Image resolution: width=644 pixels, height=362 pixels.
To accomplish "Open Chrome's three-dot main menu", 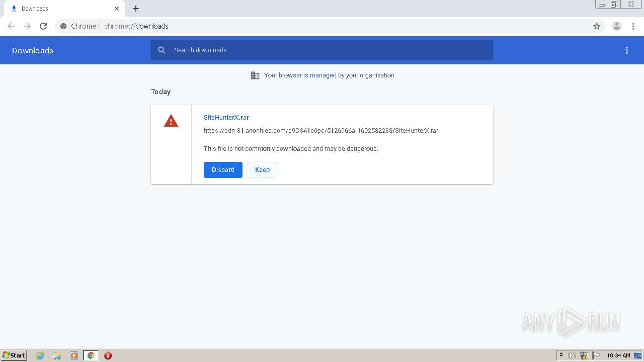I will click(x=633, y=26).
